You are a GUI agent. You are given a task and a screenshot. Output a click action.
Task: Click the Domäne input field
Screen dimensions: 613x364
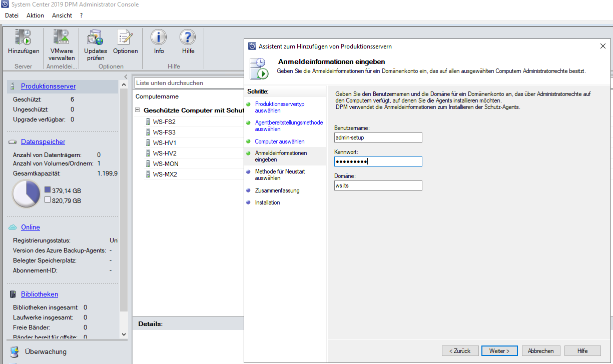coord(378,185)
